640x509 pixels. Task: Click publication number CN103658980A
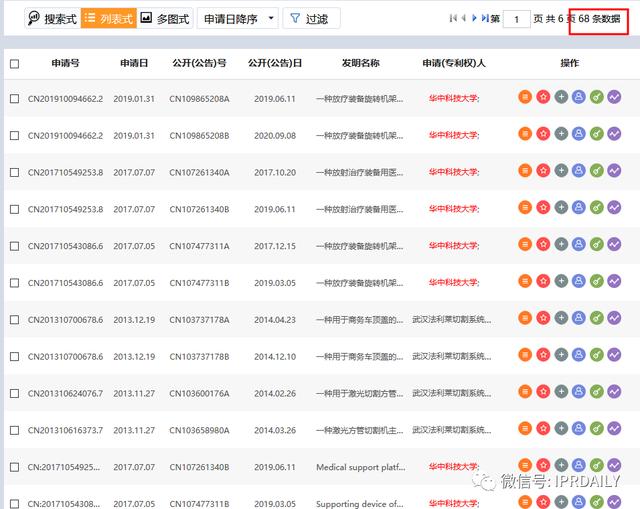(x=199, y=430)
